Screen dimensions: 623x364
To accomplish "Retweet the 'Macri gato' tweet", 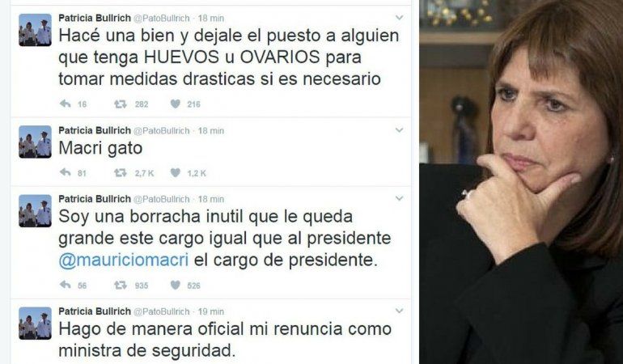I will [121, 173].
